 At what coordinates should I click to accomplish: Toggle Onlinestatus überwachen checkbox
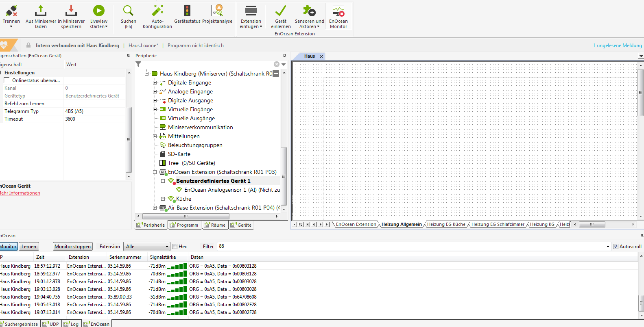click(7, 80)
